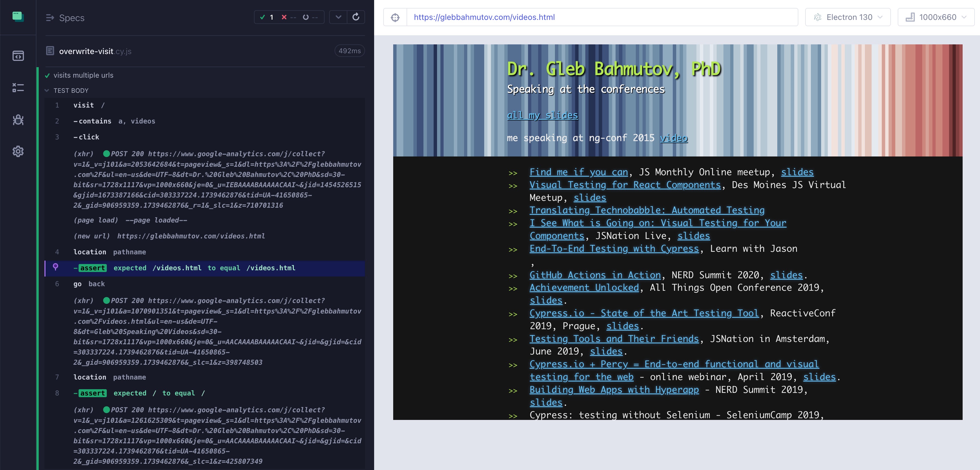Open the Settings gear sidebar icon
The height and width of the screenshot is (470, 980).
(18, 151)
